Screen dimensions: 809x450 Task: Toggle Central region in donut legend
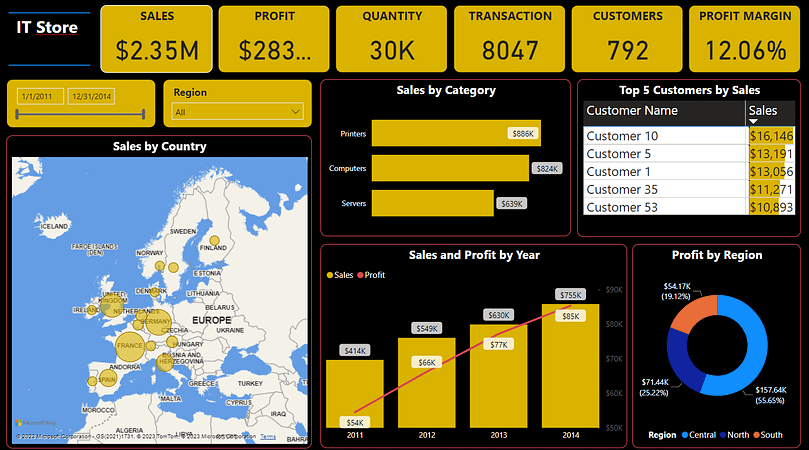click(702, 435)
